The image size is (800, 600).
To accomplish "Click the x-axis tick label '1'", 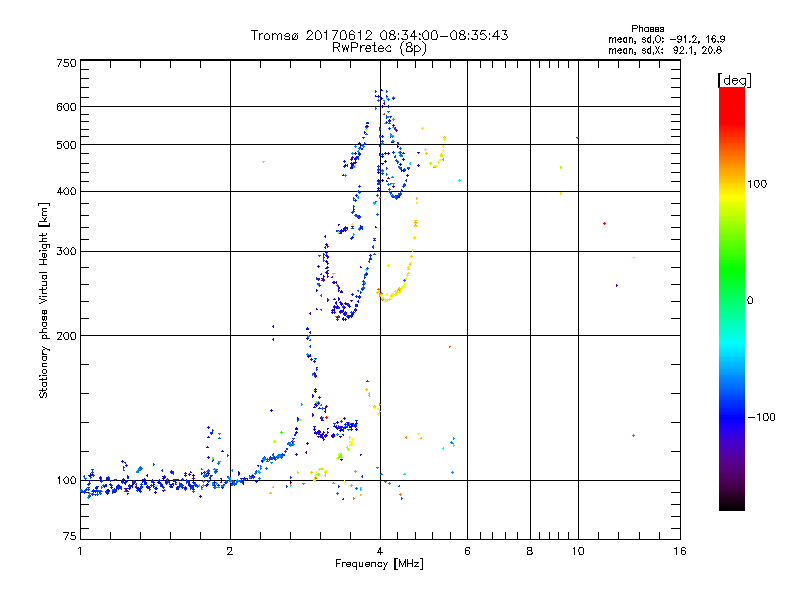I will click(80, 551).
